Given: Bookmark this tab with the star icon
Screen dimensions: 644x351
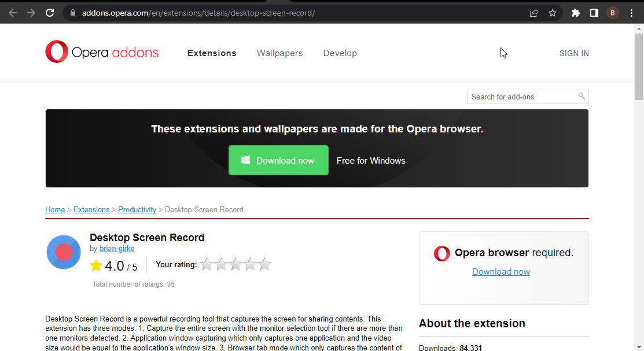Looking at the screenshot, I should (x=553, y=13).
